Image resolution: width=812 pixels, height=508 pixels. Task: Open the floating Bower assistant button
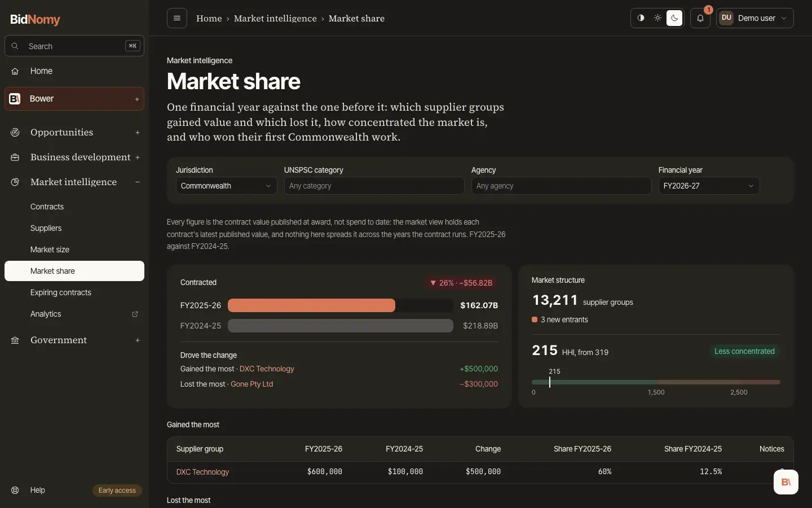(786, 482)
